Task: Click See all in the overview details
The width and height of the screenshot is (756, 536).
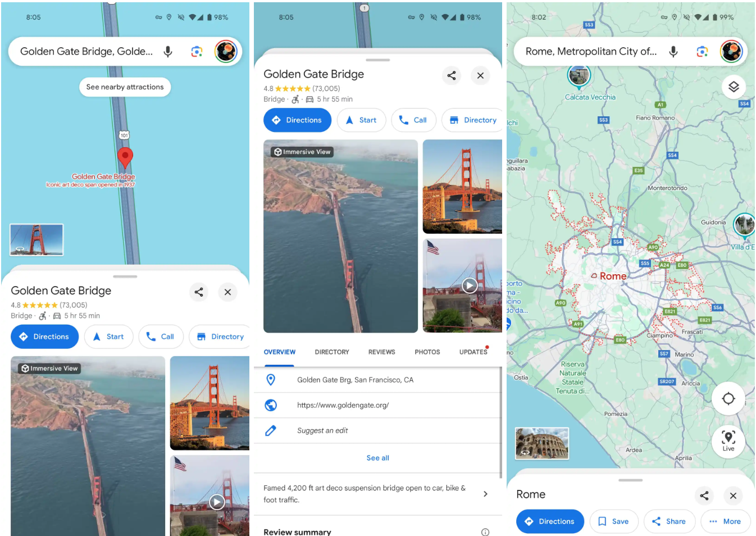Action: click(378, 458)
